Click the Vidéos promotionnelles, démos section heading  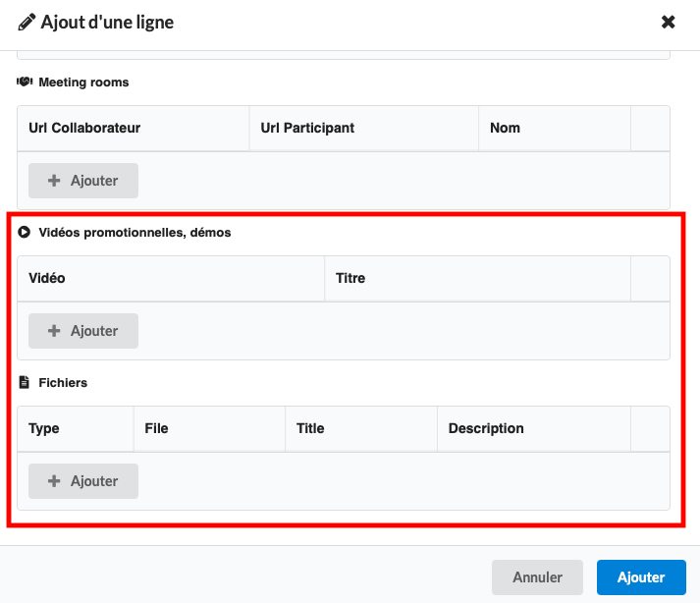tap(135, 233)
